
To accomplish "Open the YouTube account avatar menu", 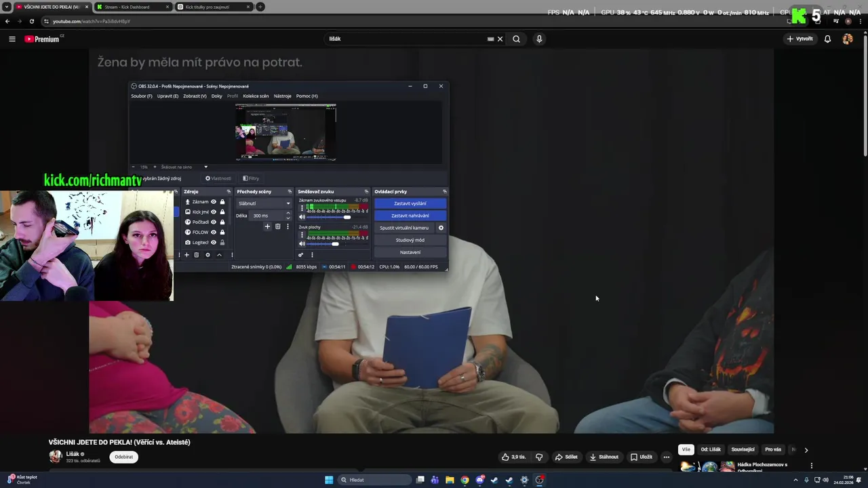I will [848, 39].
